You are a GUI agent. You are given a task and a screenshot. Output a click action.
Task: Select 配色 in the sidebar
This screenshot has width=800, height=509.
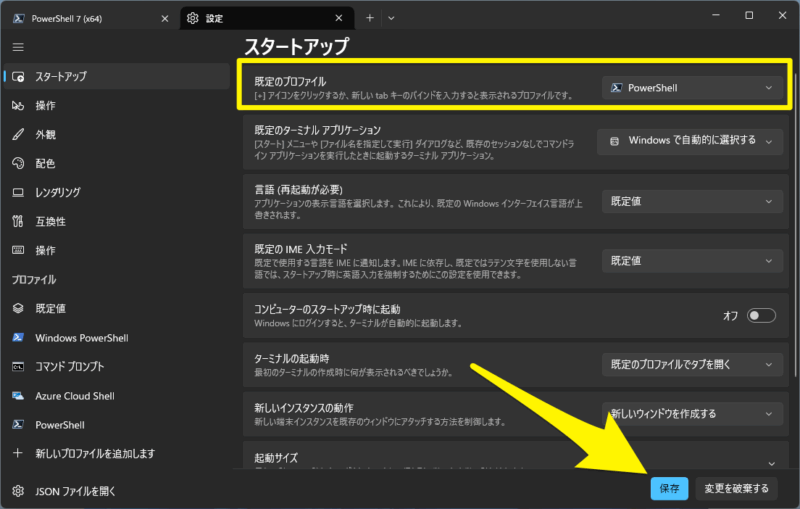pyautogui.click(x=116, y=163)
